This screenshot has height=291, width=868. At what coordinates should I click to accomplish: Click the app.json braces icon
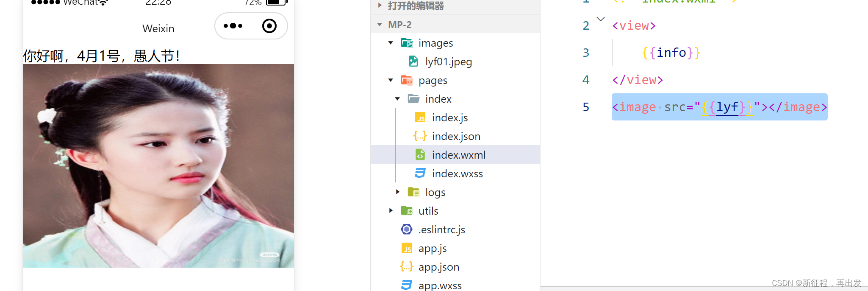point(407,267)
